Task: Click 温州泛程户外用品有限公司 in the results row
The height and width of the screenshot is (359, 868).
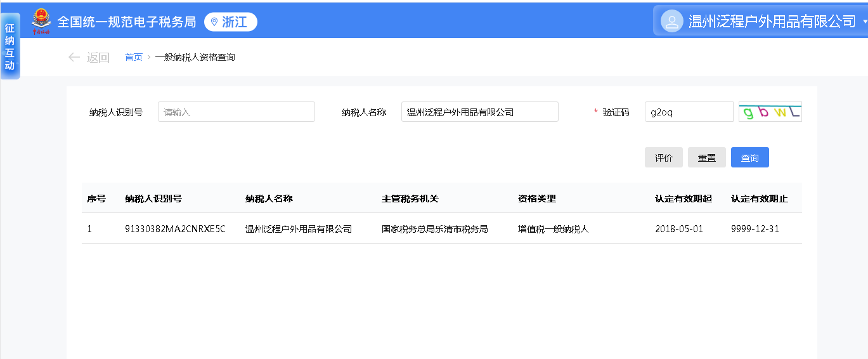Action: coord(298,229)
